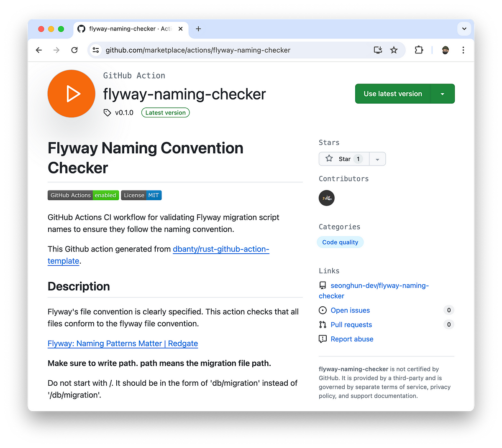Click the Report abuse link
Viewport: 502px width, 448px height.
[352, 339]
